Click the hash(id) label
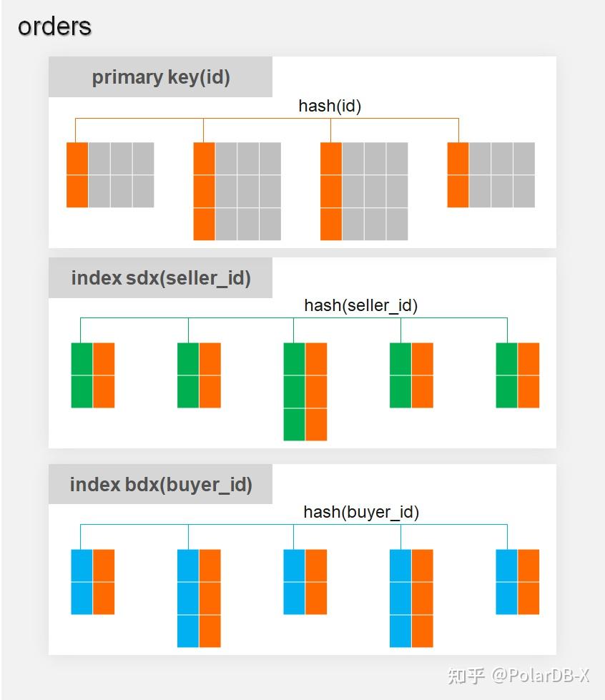The width and height of the screenshot is (605, 700). (330, 106)
